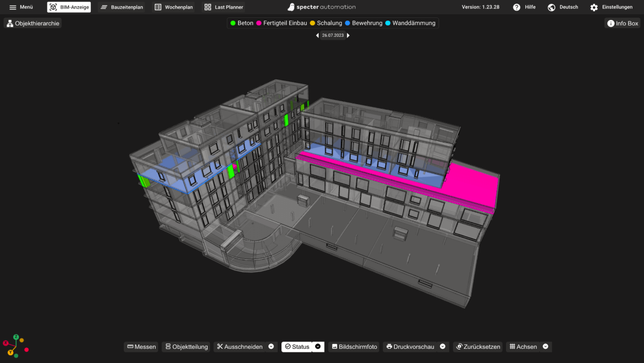
Task: Activate the Objektteilung tool
Action: coord(186,347)
